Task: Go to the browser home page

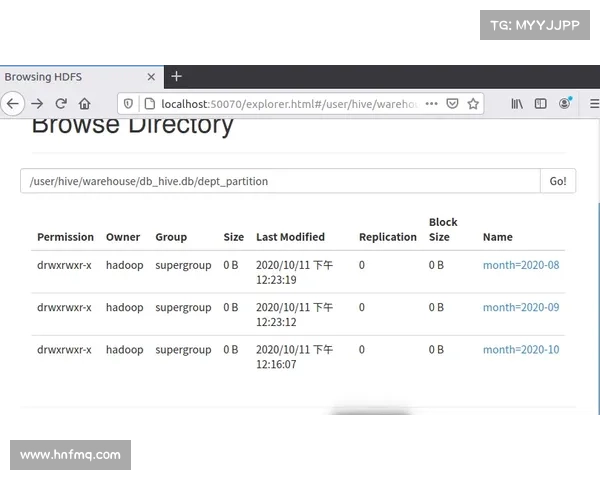Action: point(85,103)
